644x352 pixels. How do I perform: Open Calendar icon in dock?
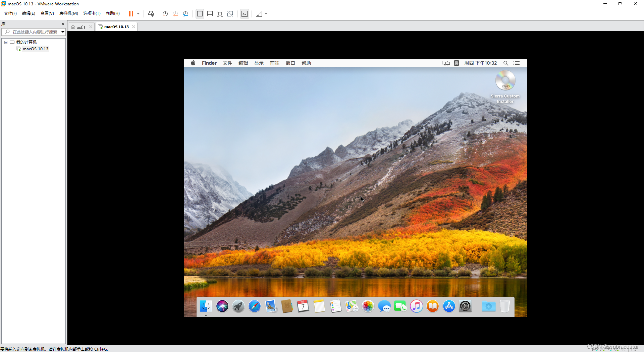(303, 306)
